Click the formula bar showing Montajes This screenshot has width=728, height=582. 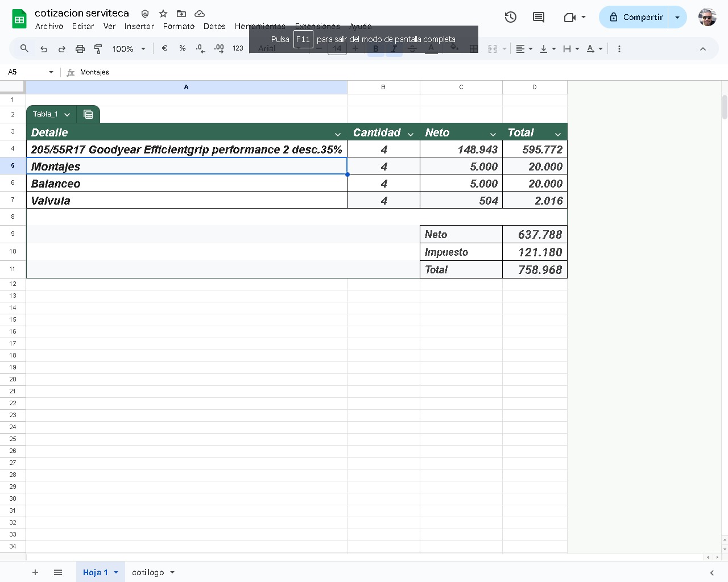(398, 72)
